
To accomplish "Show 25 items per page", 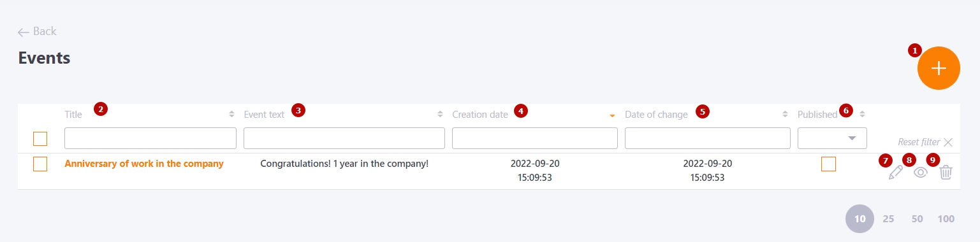I will [888, 219].
